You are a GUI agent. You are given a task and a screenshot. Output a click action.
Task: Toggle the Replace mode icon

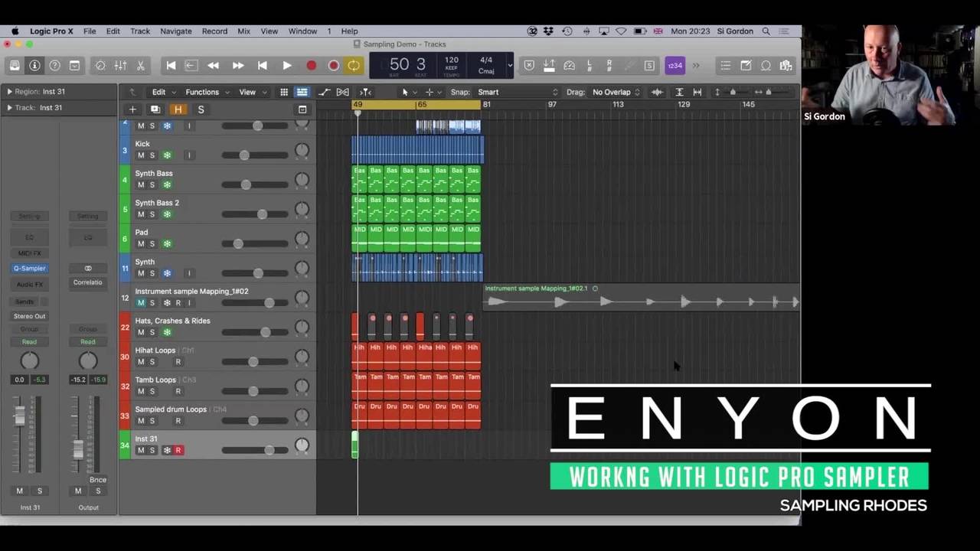point(529,66)
